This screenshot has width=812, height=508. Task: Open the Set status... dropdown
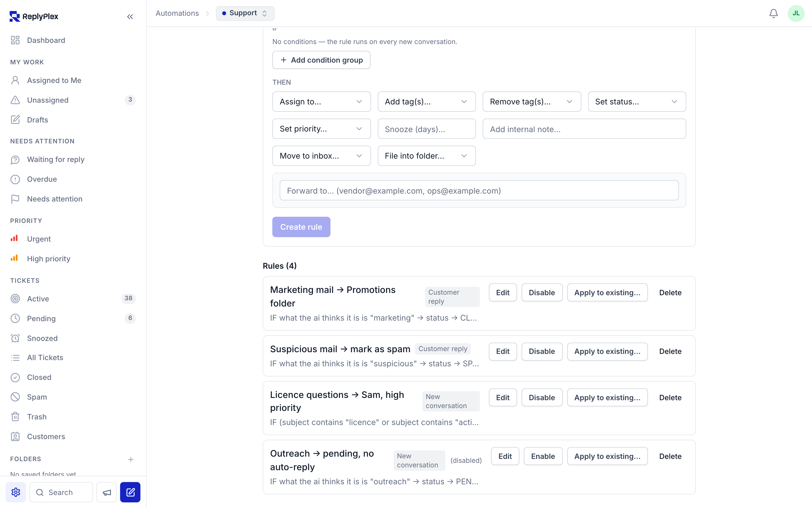tap(637, 102)
